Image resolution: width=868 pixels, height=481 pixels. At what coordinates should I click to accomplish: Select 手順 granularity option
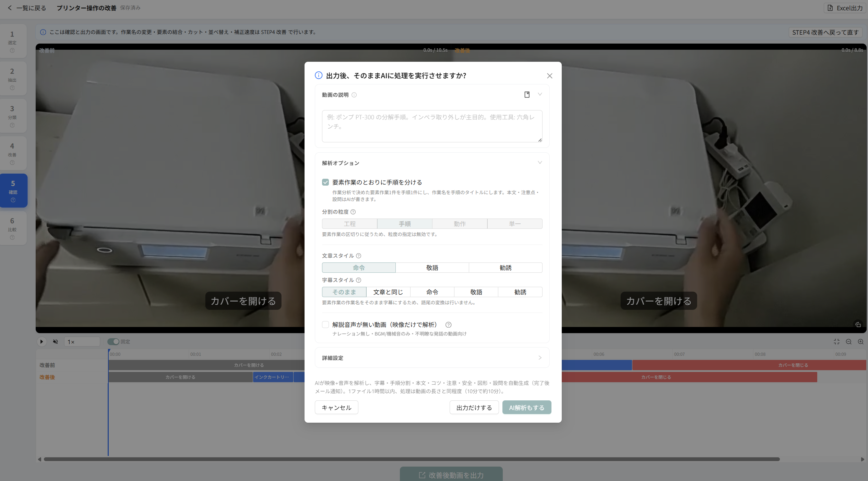click(x=405, y=224)
